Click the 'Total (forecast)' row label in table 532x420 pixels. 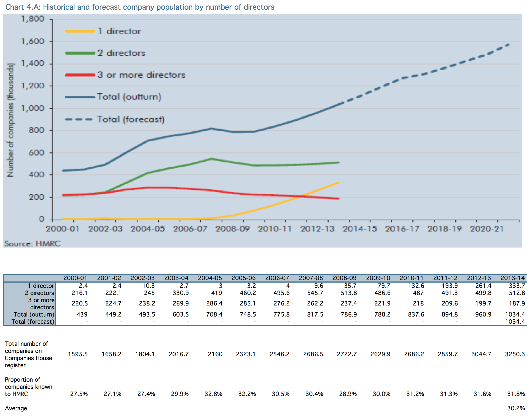pos(33,321)
